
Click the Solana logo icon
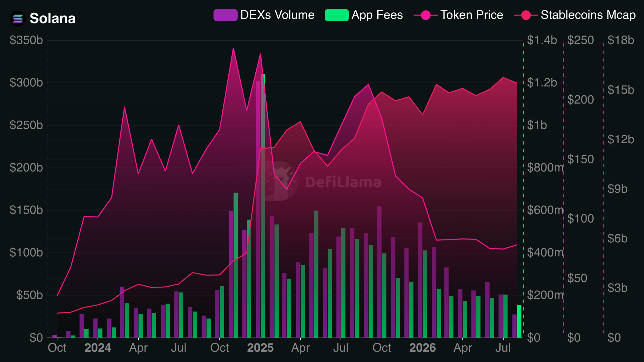tap(18, 19)
